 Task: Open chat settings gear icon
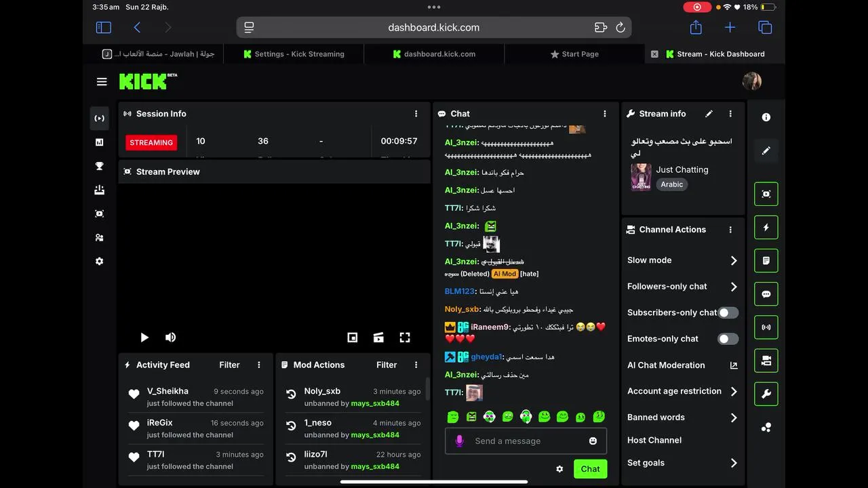tap(559, 469)
